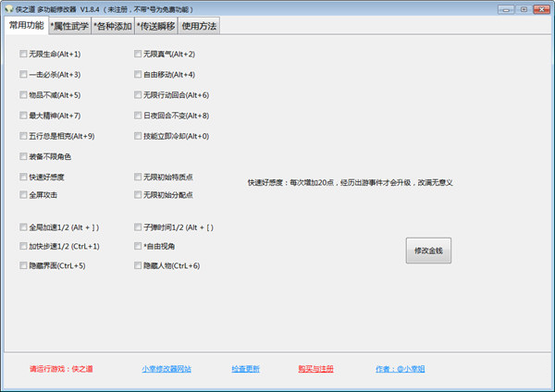
Task: Select the *传送瞬移 tab
Action: (155, 26)
